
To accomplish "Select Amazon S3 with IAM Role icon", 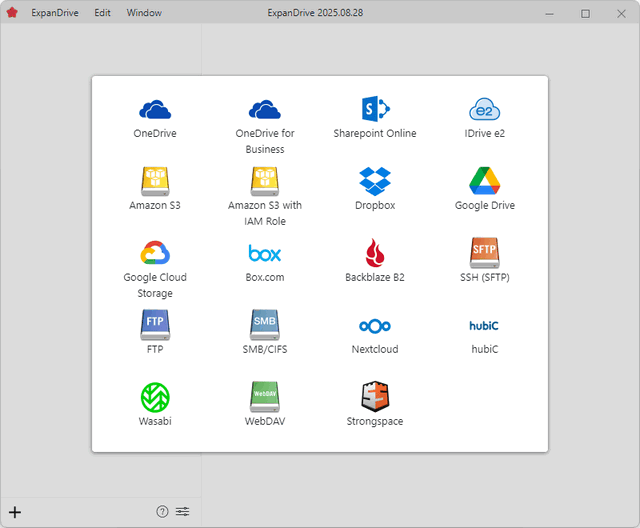I will [x=265, y=181].
